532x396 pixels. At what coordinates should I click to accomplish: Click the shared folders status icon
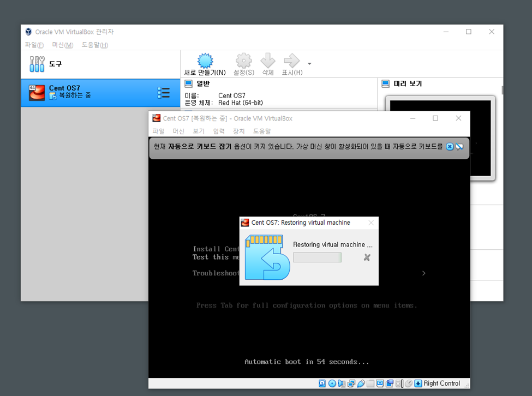(370, 383)
